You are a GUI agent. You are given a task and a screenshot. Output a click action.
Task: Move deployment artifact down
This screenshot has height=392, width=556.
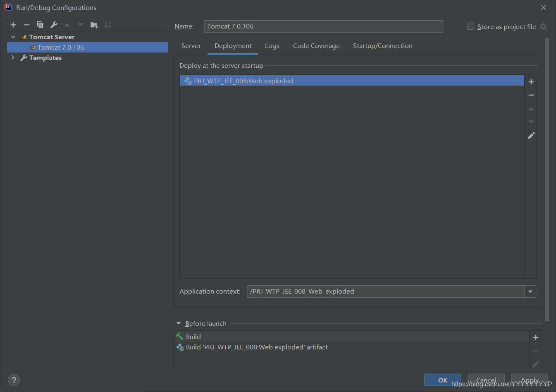pyautogui.click(x=531, y=122)
